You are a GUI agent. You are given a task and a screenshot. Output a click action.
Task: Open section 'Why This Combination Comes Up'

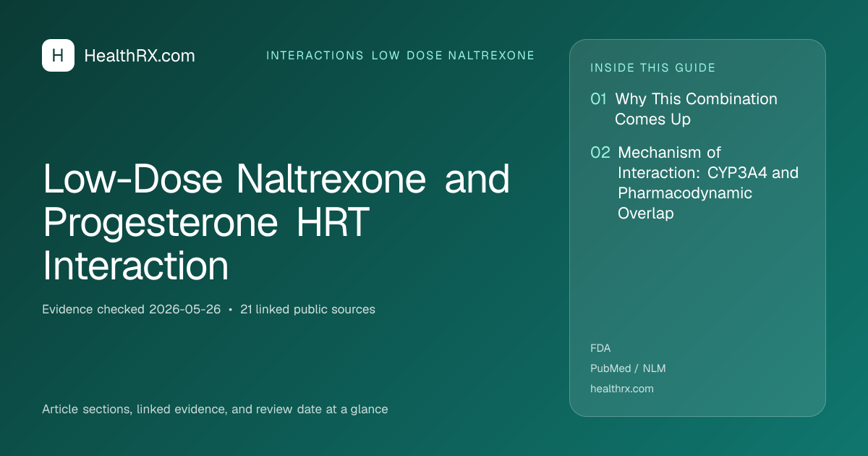pos(696,109)
